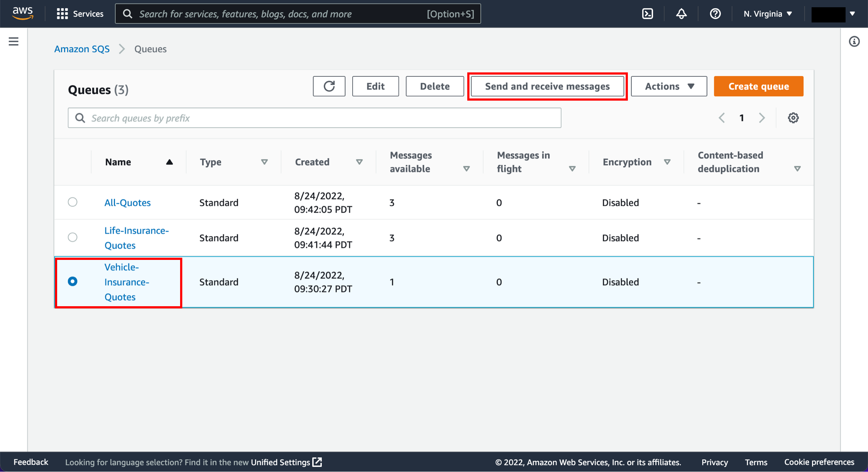This screenshot has width=868, height=472.
Task: Click the column settings gear icon
Action: pyautogui.click(x=793, y=118)
